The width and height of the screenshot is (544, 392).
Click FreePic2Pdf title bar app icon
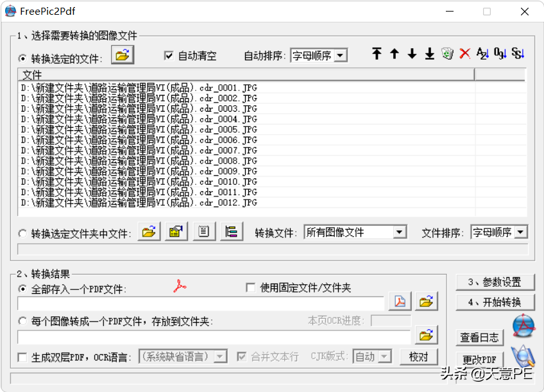tap(11, 11)
